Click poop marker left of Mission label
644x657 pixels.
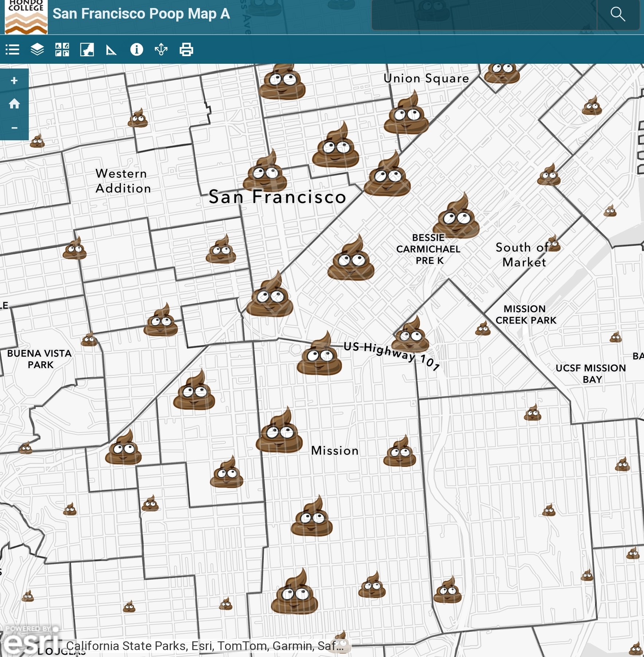click(279, 430)
